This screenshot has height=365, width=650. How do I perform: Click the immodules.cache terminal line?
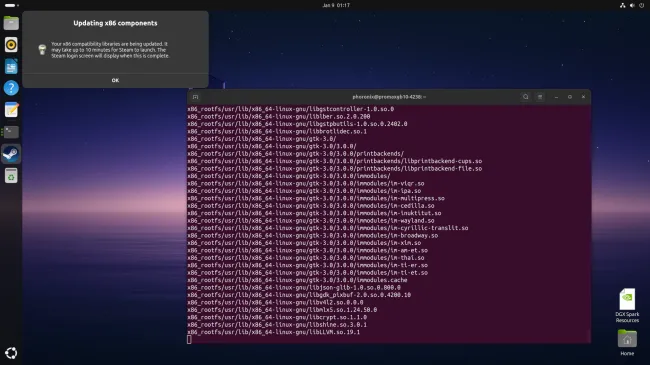[x=297, y=280]
